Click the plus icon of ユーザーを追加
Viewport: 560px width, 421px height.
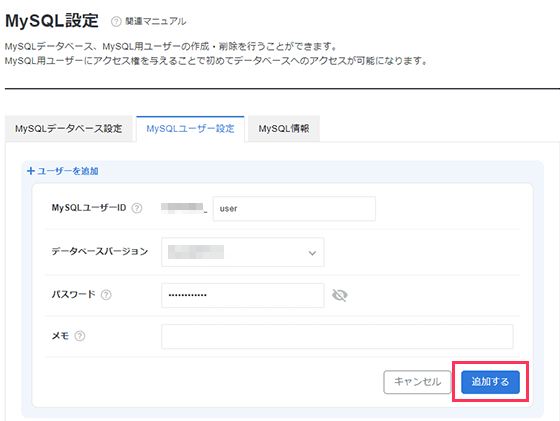(x=31, y=171)
